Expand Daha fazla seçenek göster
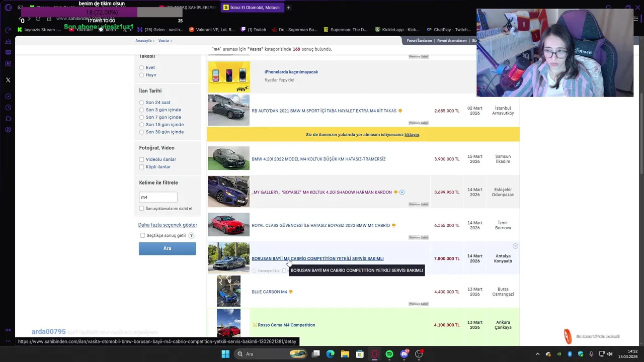Screen dimensions: 644x362 click(168, 225)
